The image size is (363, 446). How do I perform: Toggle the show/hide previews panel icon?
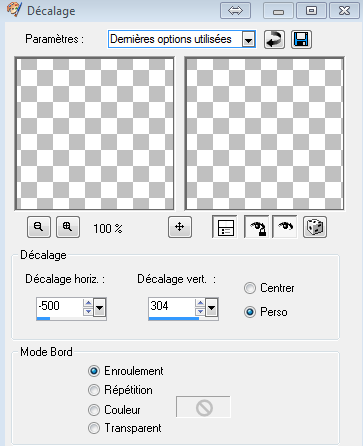[x=225, y=227]
